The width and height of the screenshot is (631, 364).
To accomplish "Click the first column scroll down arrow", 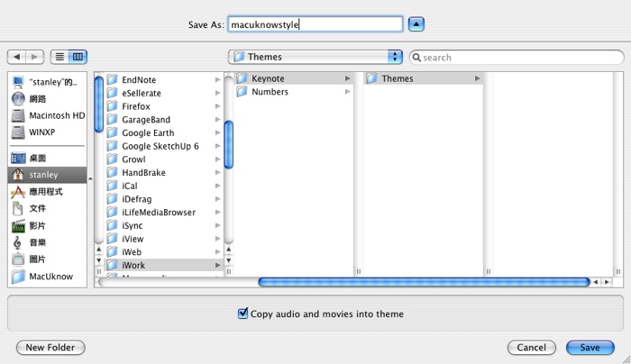I will point(98,260).
